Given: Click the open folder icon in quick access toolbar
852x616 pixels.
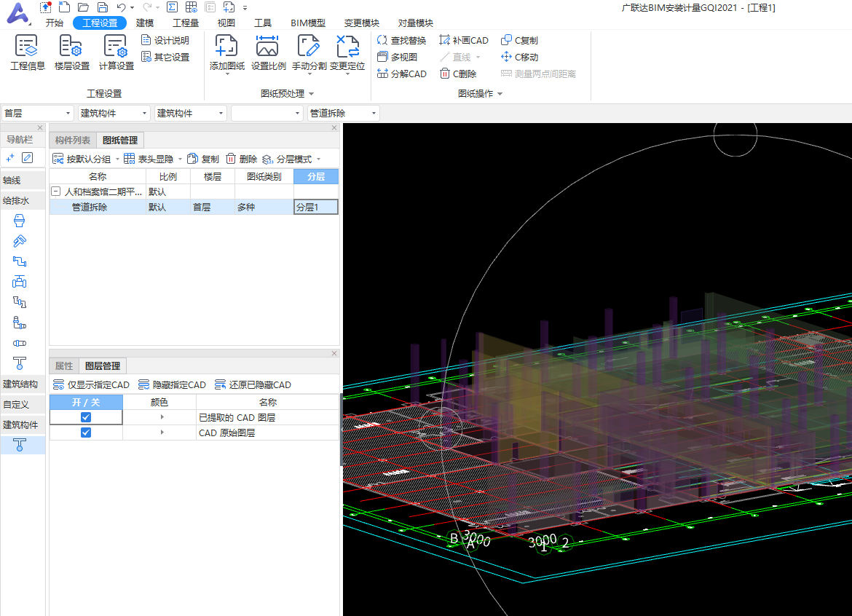Looking at the screenshot, I should tap(83, 7).
